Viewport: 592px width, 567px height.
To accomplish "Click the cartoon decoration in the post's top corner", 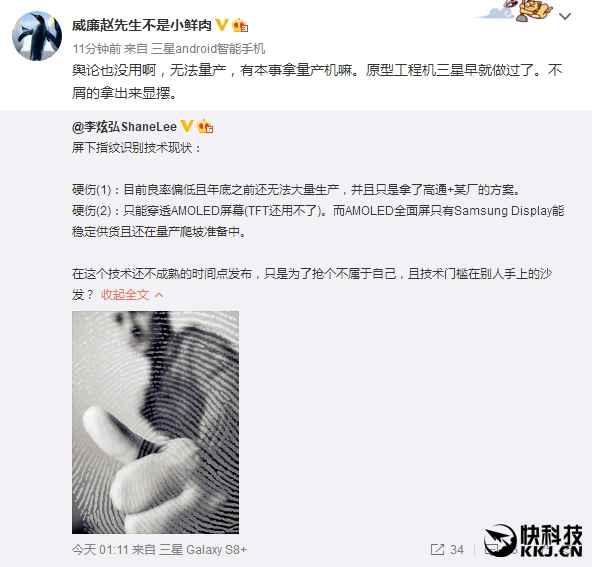I will [x=516, y=11].
